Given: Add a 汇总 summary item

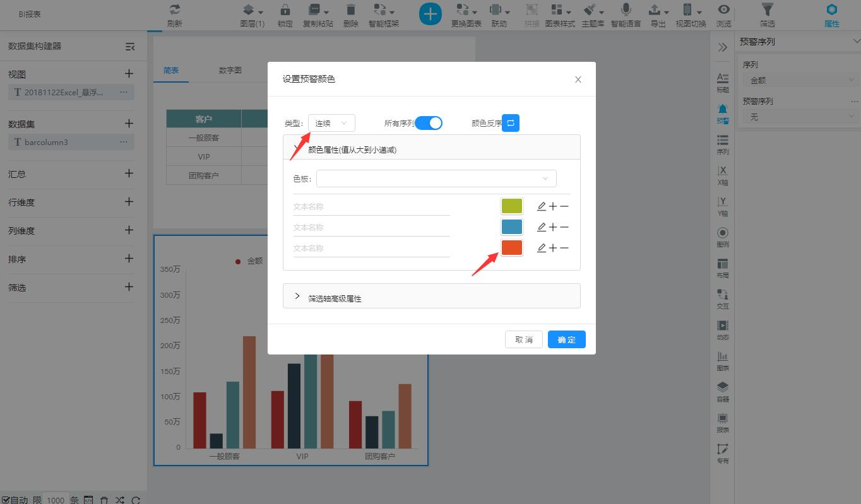Looking at the screenshot, I should (x=129, y=173).
